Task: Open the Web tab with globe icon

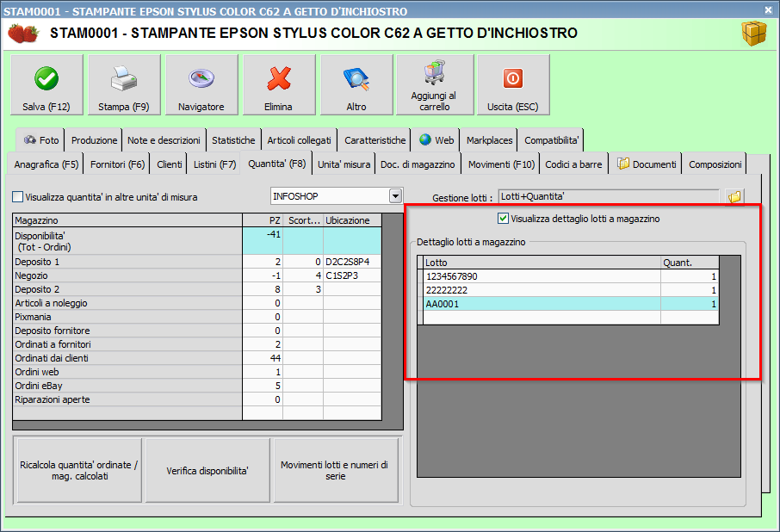Action: click(x=436, y=140)
